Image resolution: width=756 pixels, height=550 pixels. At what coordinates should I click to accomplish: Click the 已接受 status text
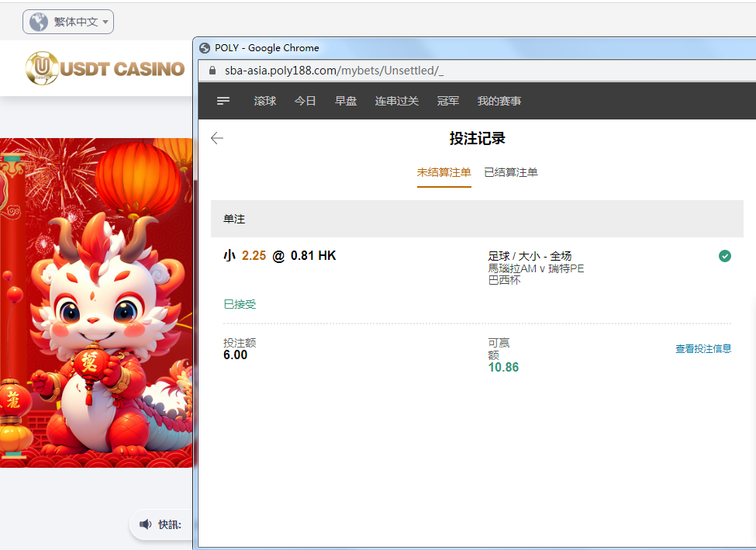coord(240,304)
